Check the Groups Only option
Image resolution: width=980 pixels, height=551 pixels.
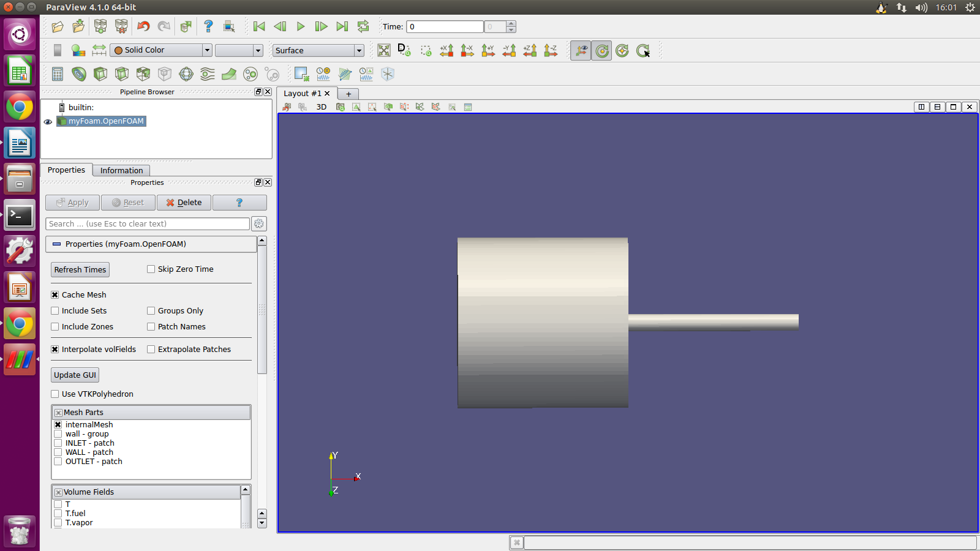[x=151, y=310]
